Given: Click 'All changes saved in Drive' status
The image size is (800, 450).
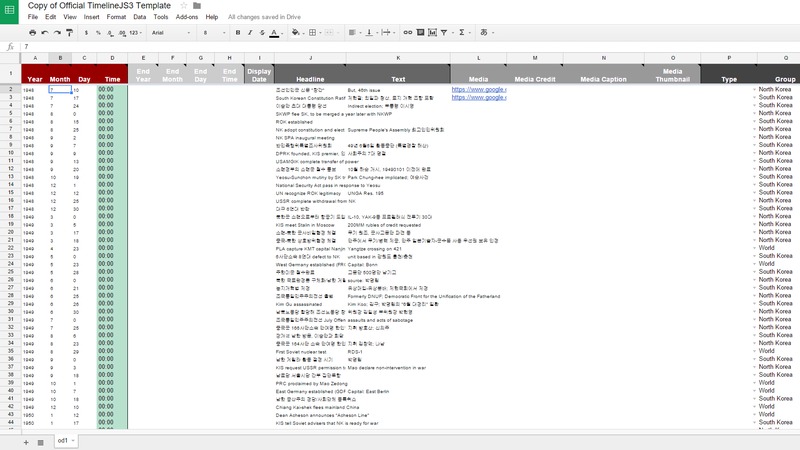Looking at the screenshot, I should coord(264,17).
